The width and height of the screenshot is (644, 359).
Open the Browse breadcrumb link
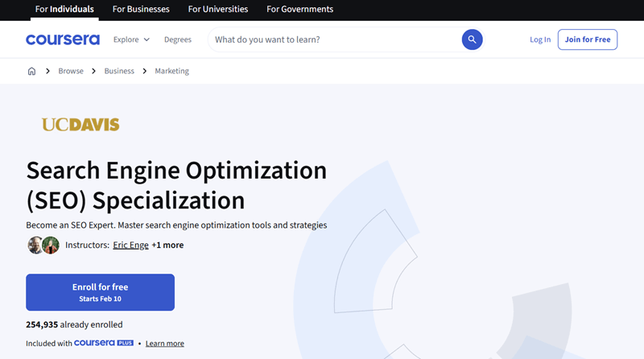pyautogui.click(x=71, y=71)
